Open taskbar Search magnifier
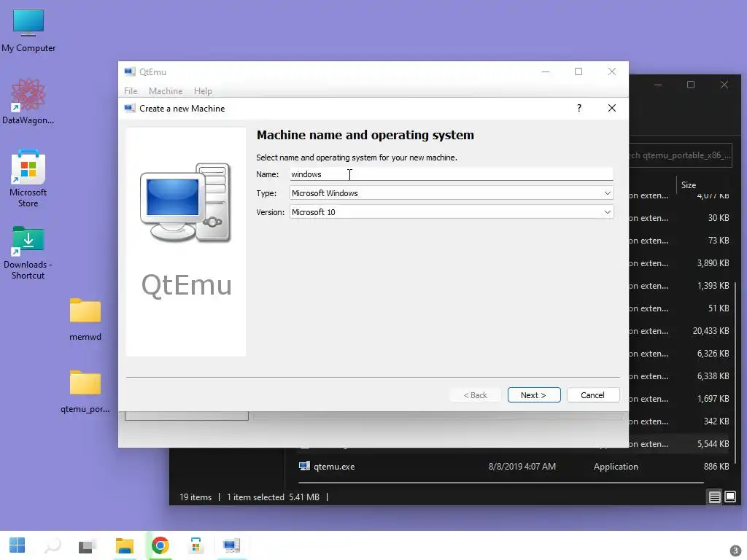 tap(53, 545)
